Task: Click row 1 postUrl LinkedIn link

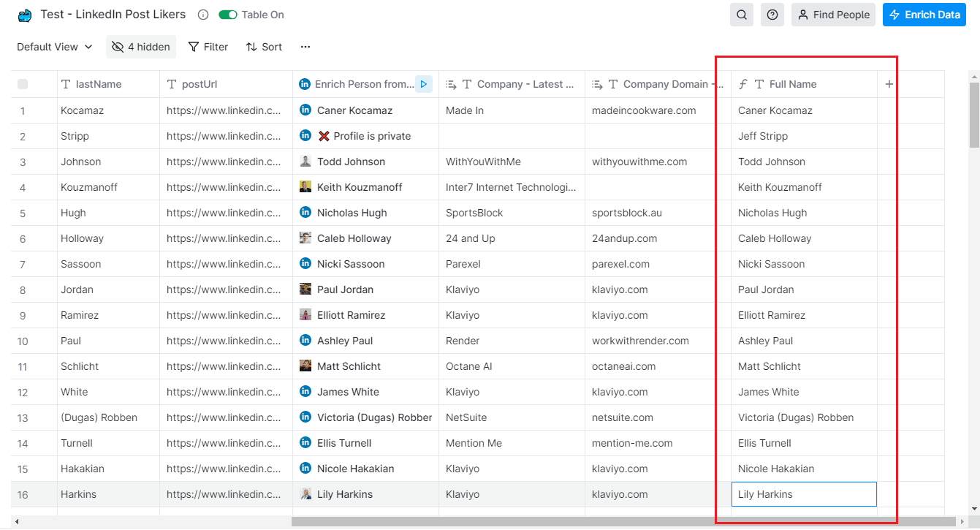Action: [x=224, y=110]
